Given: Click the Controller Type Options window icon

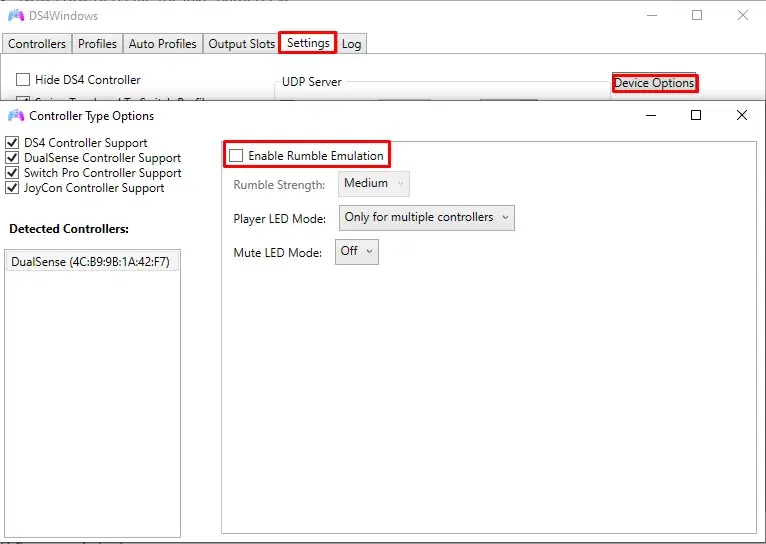Looking at the screenshot, I should (16, 116).
